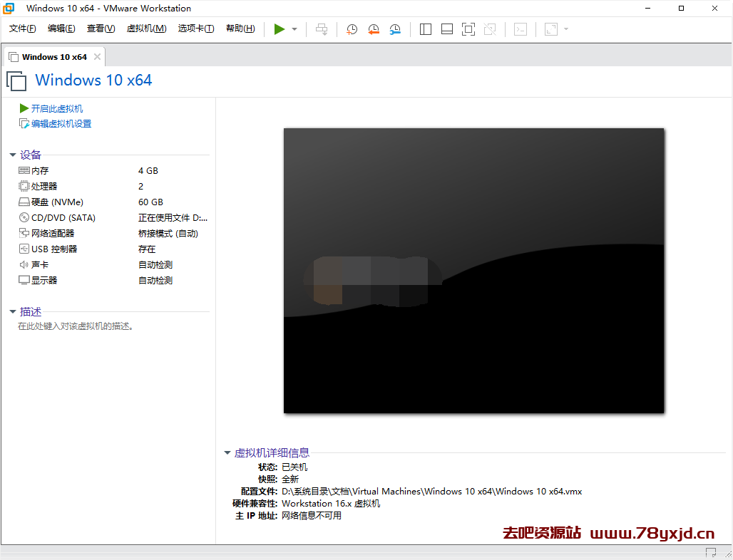Open the snapshot manager toolbar icon

pyautogui.click(x=395, y=29)
